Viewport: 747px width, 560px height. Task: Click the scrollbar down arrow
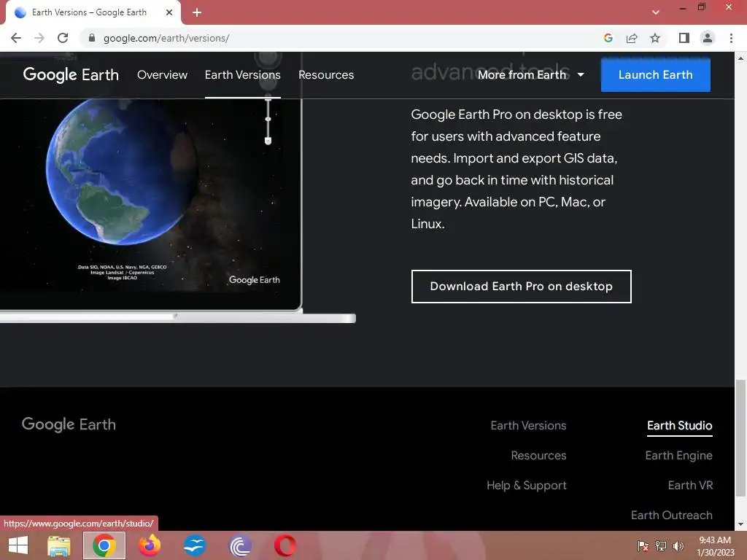coord(740,524)
